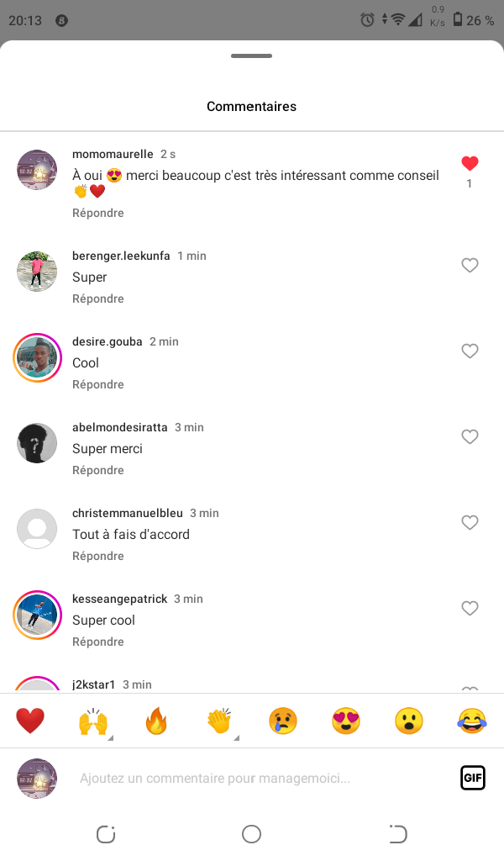Screen dimensions: 504x861
Task: Reply to momomaurelle's comment
Action: 98,214
